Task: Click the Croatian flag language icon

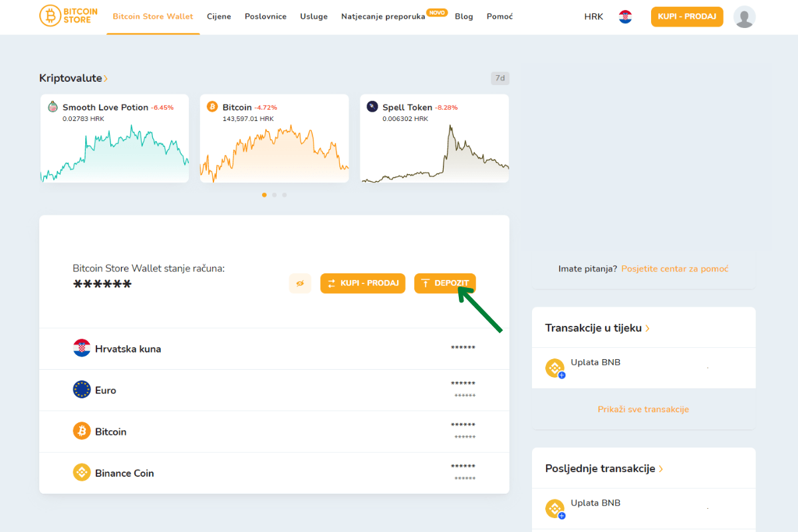Action: pyautogui.click(x=626, y=17)
